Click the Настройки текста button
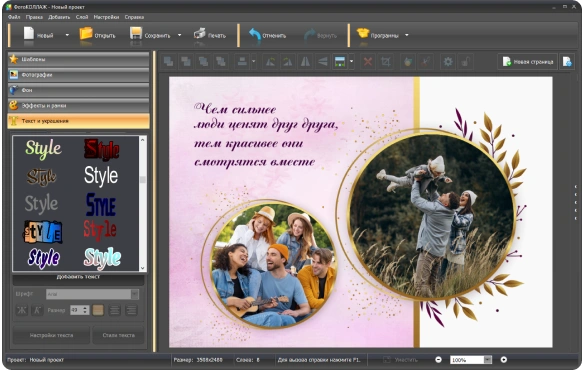The image size is (582, 370). tap(51, 335)
